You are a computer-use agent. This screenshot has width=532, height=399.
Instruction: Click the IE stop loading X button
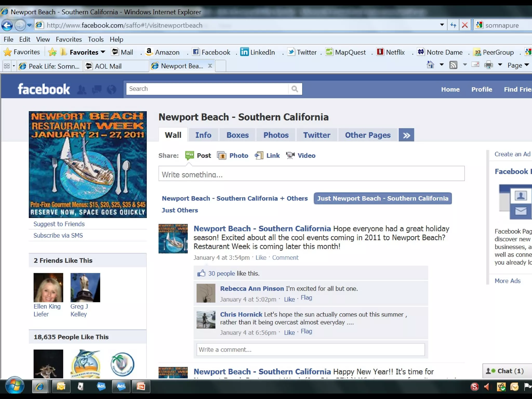click(465, 25)
